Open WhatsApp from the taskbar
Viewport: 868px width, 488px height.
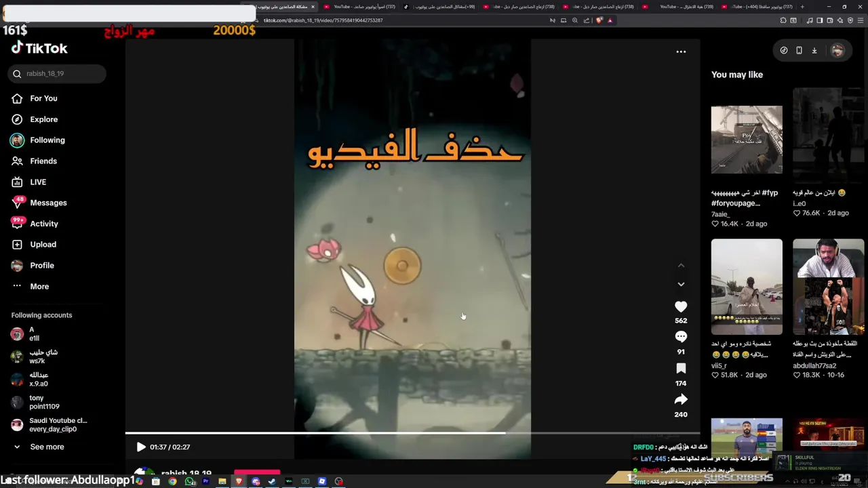tap(190, 481)
